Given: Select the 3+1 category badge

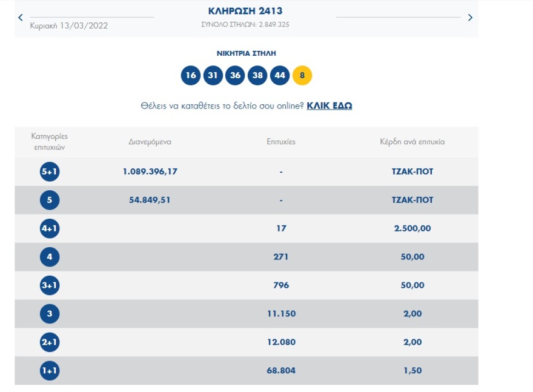Looking at the screenshot, I should coord(50,285).
